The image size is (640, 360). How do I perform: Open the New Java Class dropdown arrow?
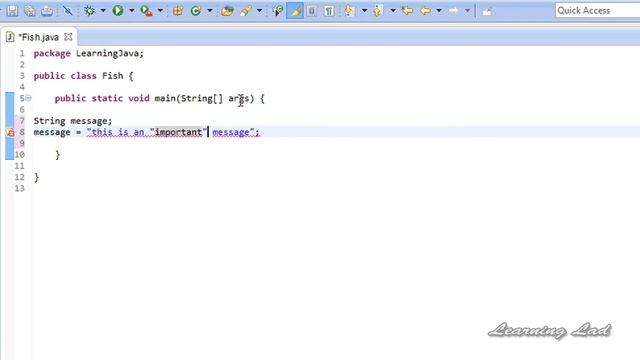(x=209, y=11)
